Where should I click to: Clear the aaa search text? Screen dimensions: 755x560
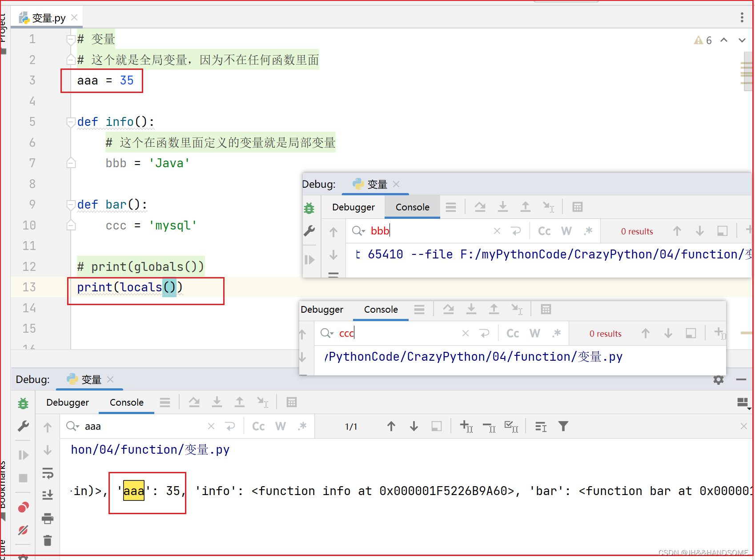[x=211, y=427]
